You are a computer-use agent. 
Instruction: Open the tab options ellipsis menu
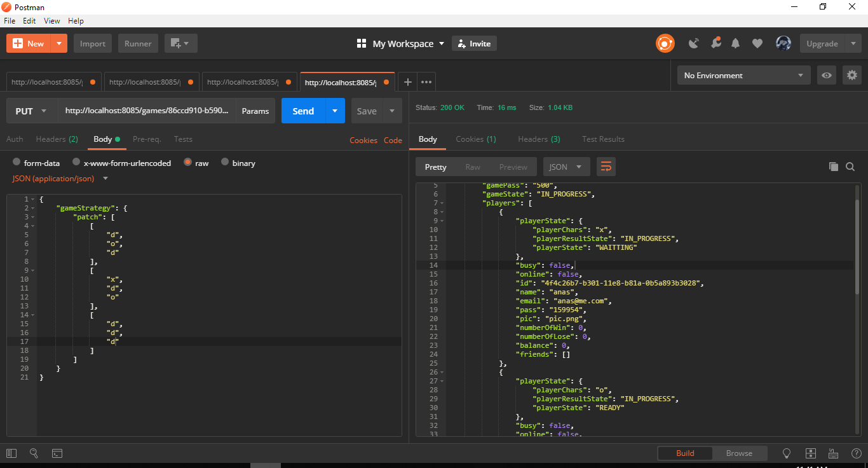tap(426, 81)
